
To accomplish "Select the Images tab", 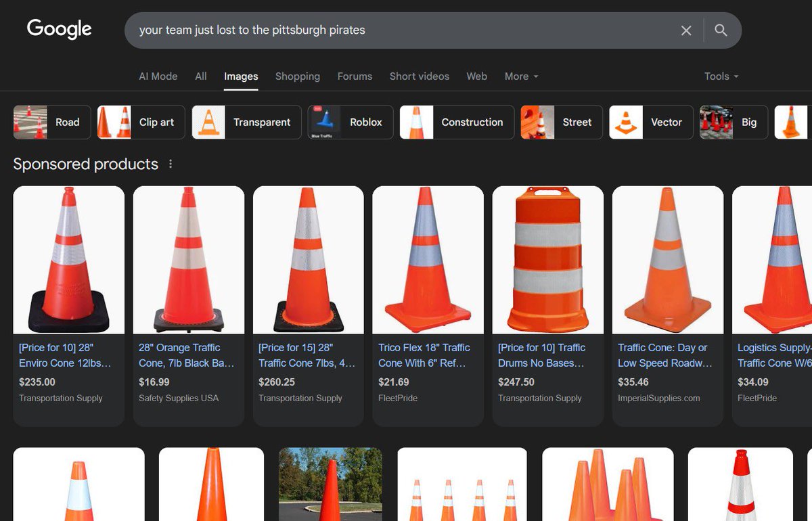I will [x=241, y=76].
